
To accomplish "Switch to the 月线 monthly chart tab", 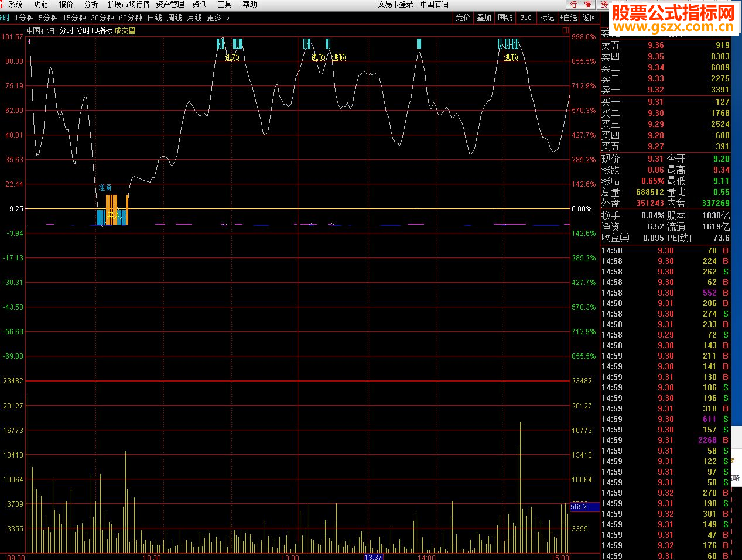I will pyautogui.click(x=194, y=18).
